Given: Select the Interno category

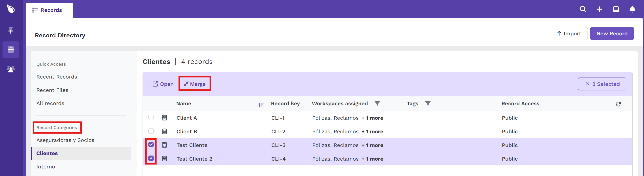Looking at the screenshot, I should pyautogui.click(x=46, y=167).
